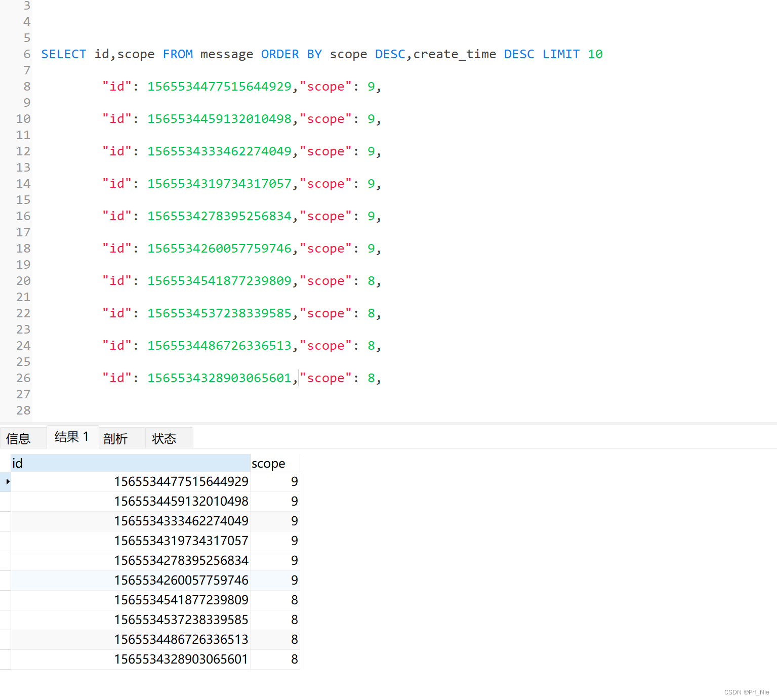Click "scope" key on editor line 8
Viewport: 777px width, 700px height.
325,87
